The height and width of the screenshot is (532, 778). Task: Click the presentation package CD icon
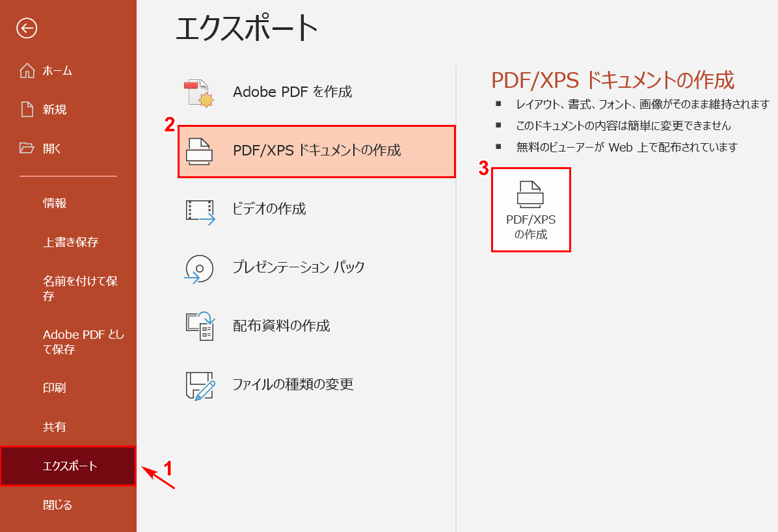[x=199, y=269]
